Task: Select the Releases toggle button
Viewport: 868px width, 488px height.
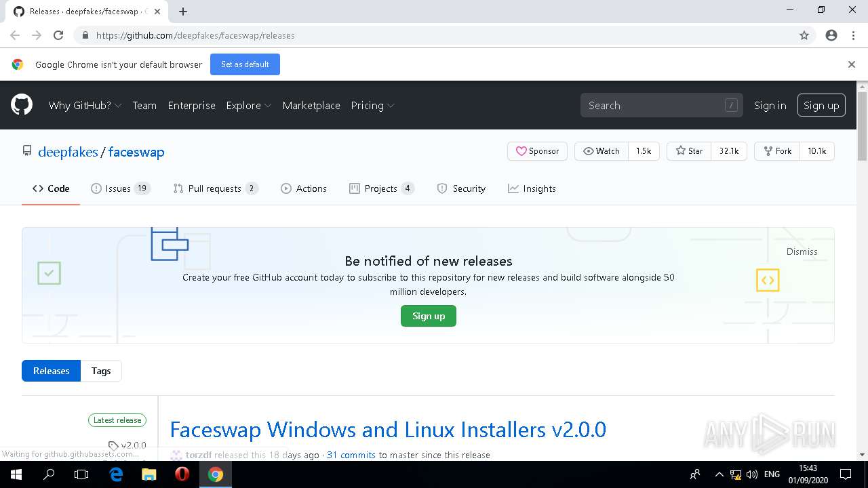Action: point(52,371)
